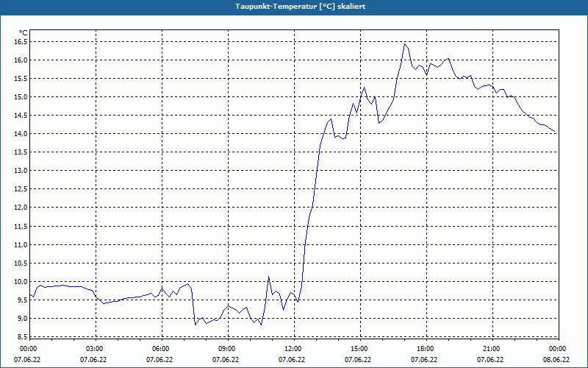Click the 07.06.22 date under 18:00
The height and width of the screenshot is (368, 588).
point(424,360)
